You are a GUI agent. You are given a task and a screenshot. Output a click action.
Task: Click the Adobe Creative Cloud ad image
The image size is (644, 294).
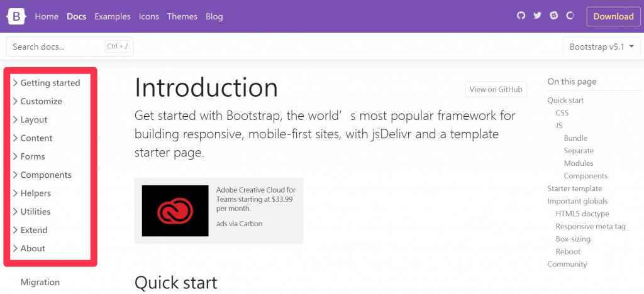[175, 210]
